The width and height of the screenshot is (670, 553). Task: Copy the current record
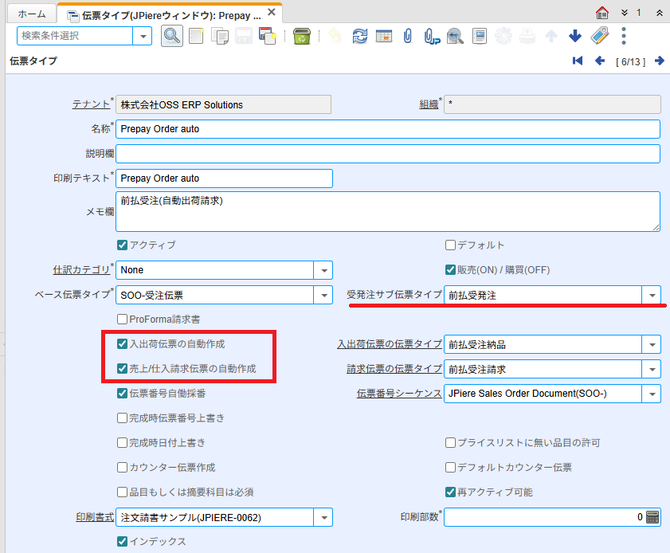point(220,36)
